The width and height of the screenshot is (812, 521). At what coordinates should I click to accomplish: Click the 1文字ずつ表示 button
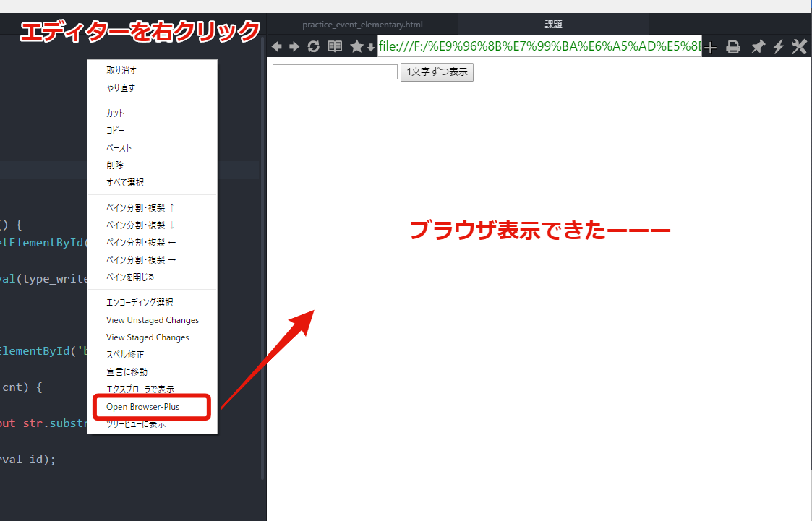coord(437,72)
